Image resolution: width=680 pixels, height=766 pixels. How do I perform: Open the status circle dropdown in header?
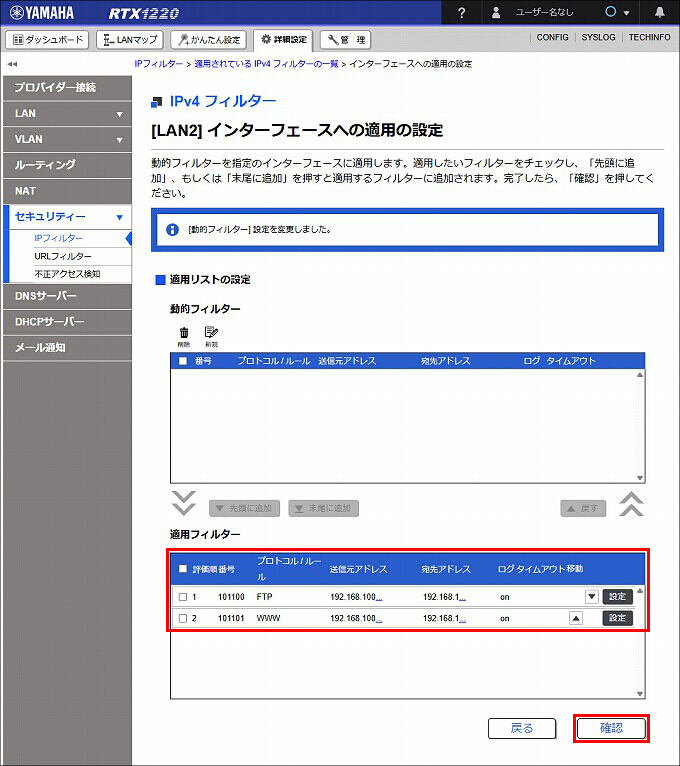click(x=617, y=12)
